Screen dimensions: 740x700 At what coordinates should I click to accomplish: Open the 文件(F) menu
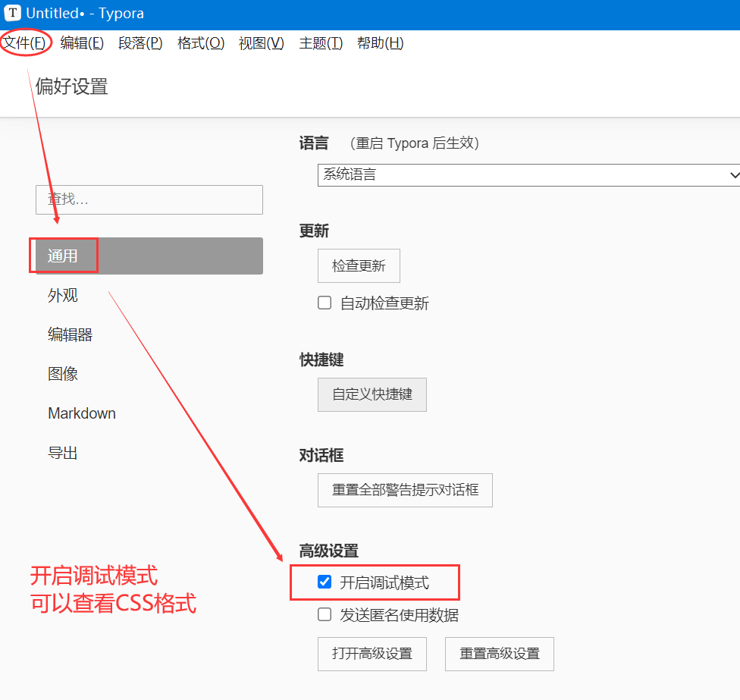tap(24, 43)
